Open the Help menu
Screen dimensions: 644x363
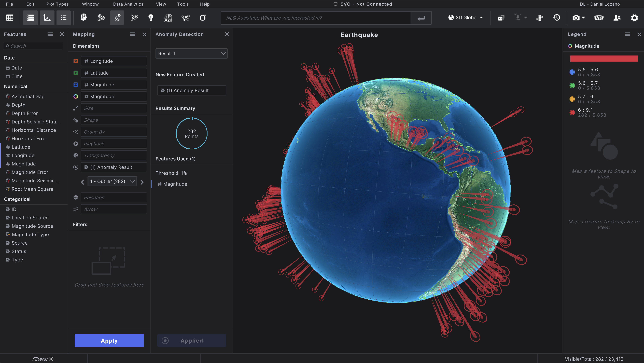coord(205,4)
